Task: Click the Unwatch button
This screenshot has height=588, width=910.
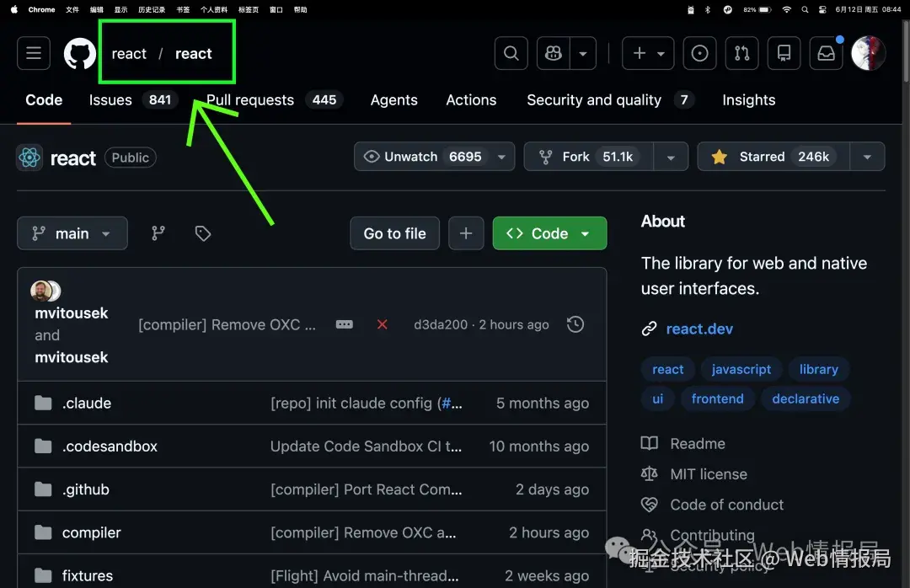Action: click(x=434, y=157)
